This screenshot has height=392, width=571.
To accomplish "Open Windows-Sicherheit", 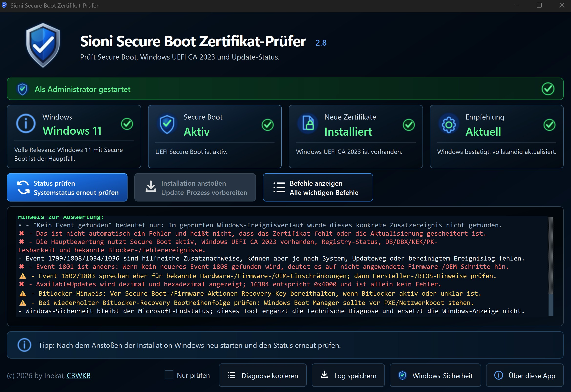I will [435, 375].
